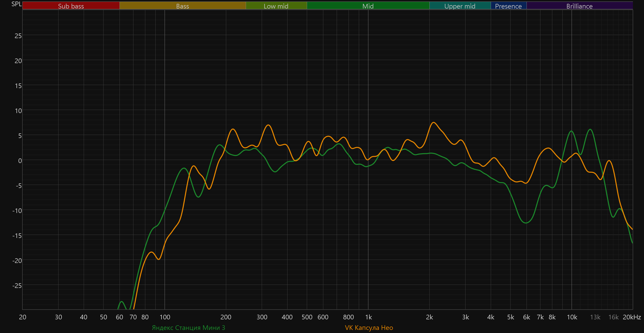Click the Mid frequency band header
The image size is (644, 333).
368,6
